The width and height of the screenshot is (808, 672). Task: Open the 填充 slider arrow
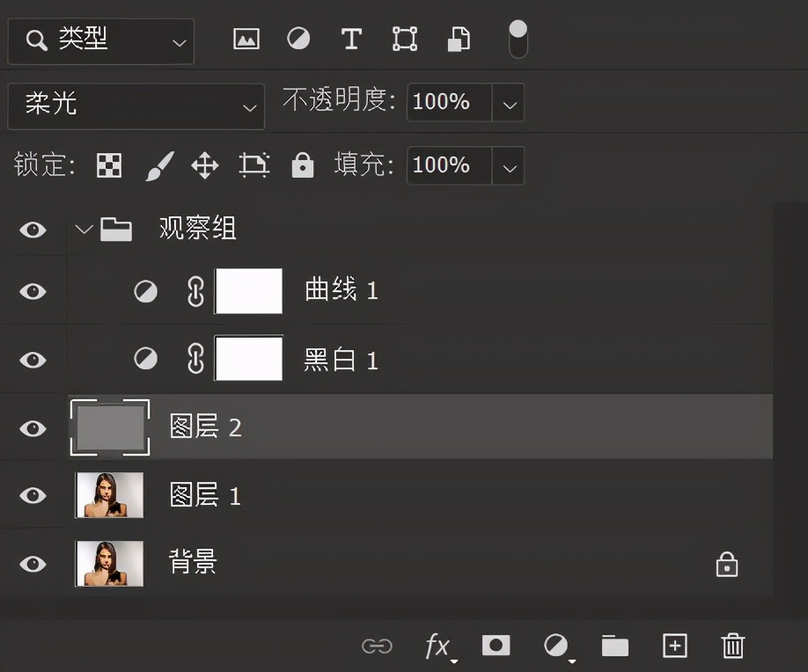coord(509,166)
